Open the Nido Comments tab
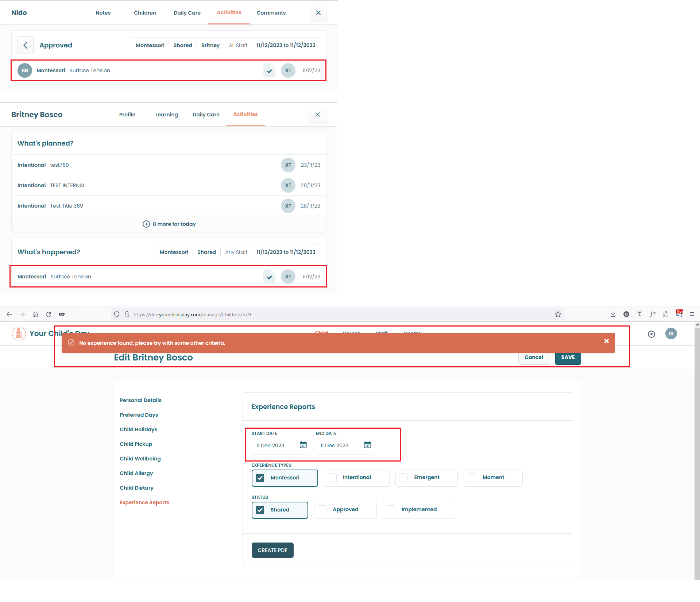700x602 pixels. click(271, 13)
